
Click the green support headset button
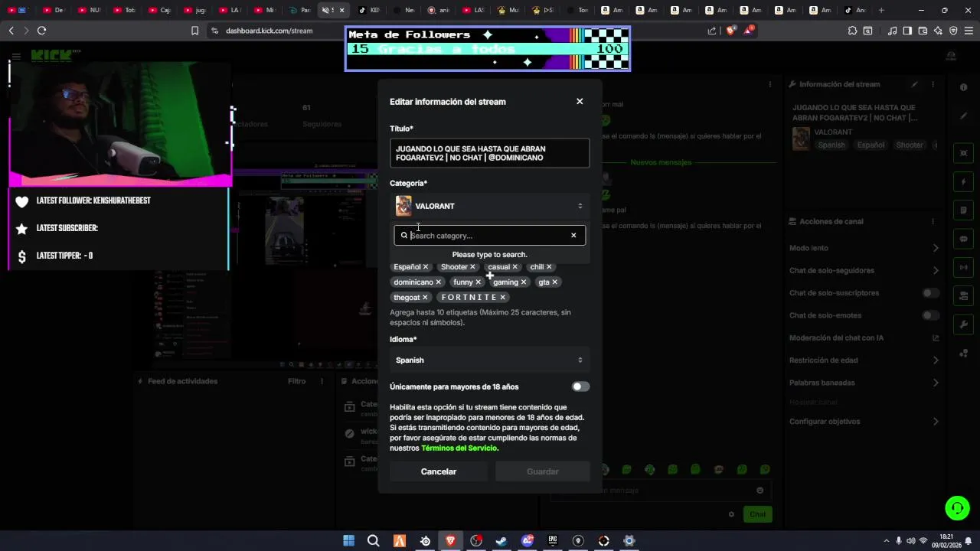(x=957, y=507)
